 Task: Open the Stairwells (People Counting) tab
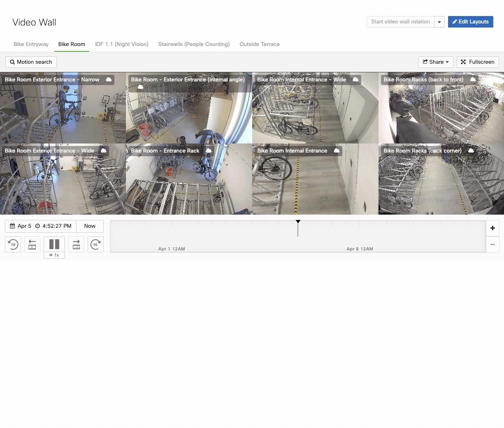click(194, 44)
